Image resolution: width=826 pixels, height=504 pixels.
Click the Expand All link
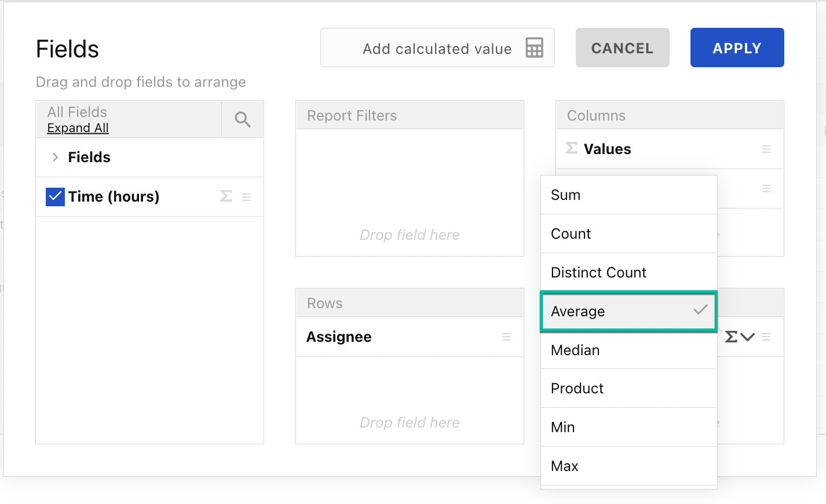coord(78,128)
